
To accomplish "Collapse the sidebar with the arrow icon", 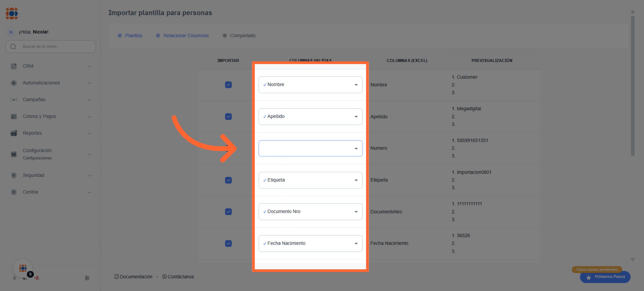I will 87,278.
